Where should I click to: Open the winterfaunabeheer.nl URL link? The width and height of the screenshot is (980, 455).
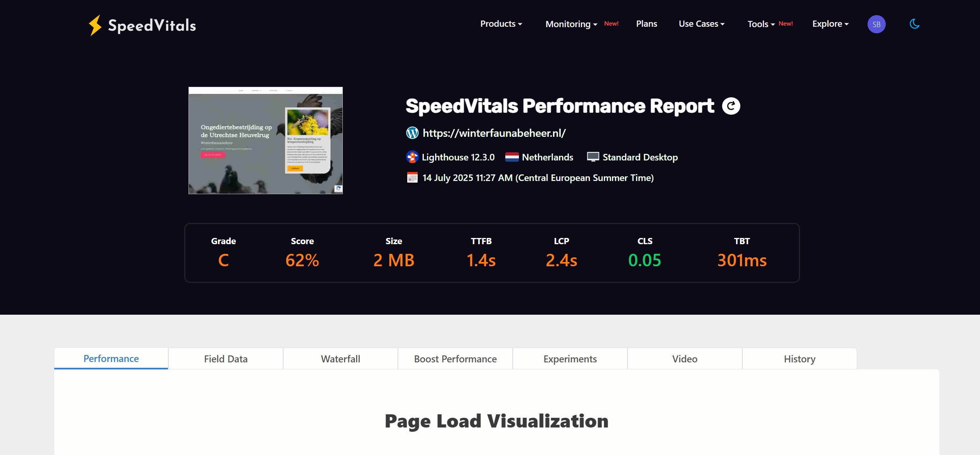[x=494, y=133]
